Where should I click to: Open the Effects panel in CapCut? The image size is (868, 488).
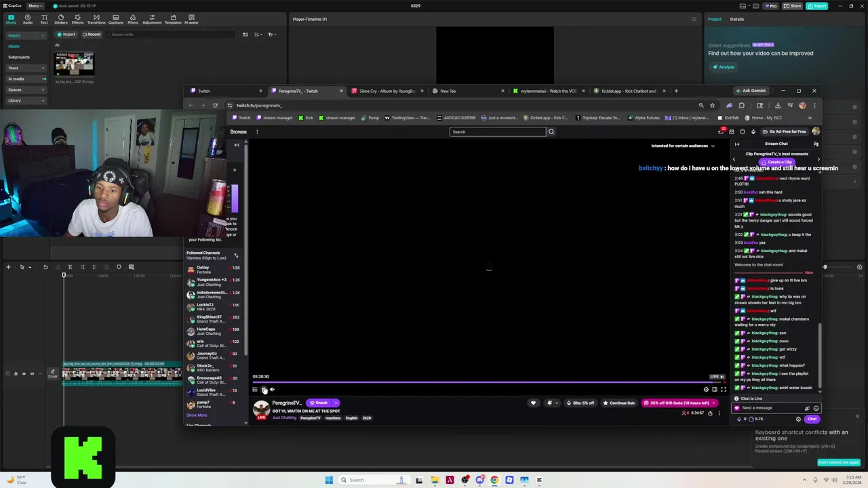pos(77,19)
